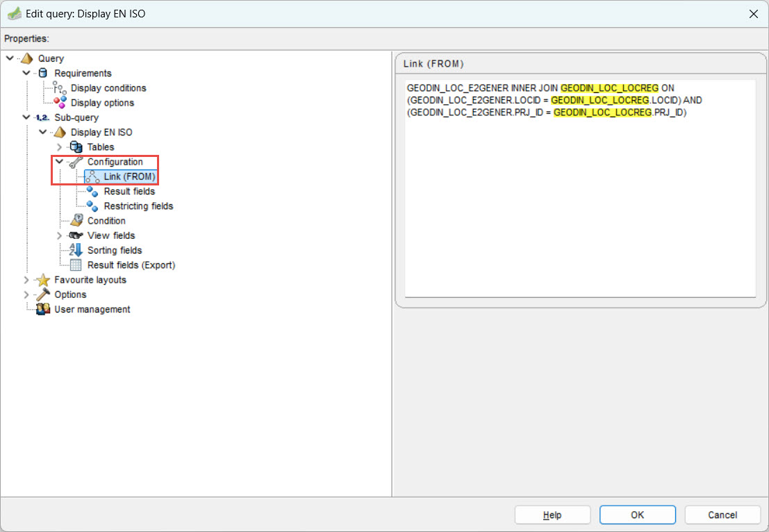Click the Tables icon
The width and height of the screenshot is (769, 532).
pos(76,147)
